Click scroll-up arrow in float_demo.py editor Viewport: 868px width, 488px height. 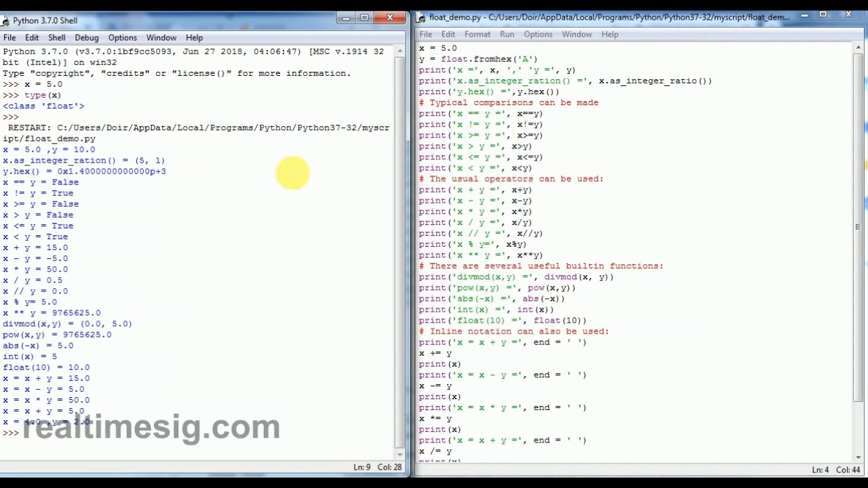(859, 48)
